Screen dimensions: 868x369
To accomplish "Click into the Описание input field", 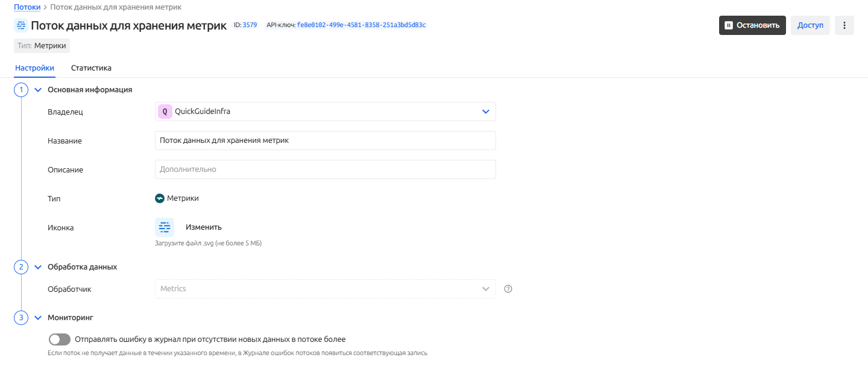I will point(325,169).
